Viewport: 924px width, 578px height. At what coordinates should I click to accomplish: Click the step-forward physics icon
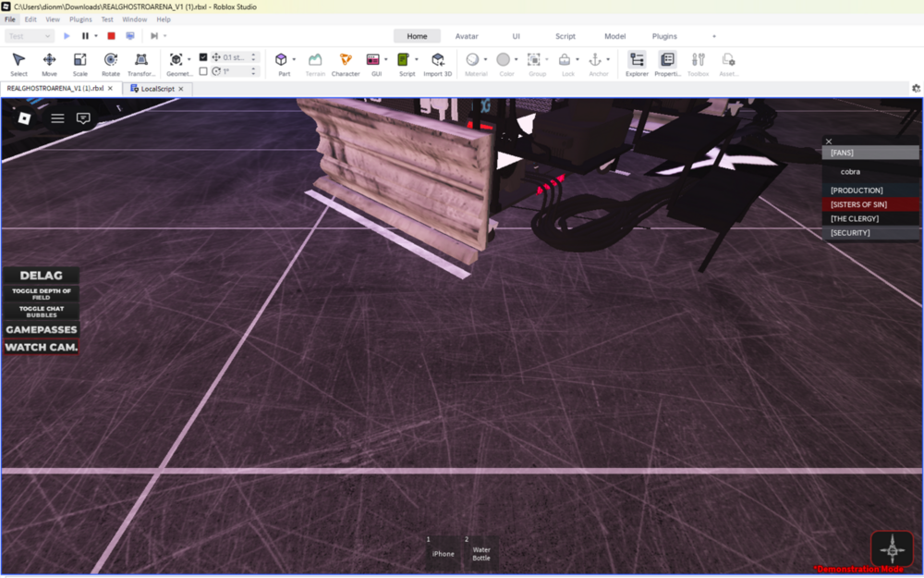153,36
